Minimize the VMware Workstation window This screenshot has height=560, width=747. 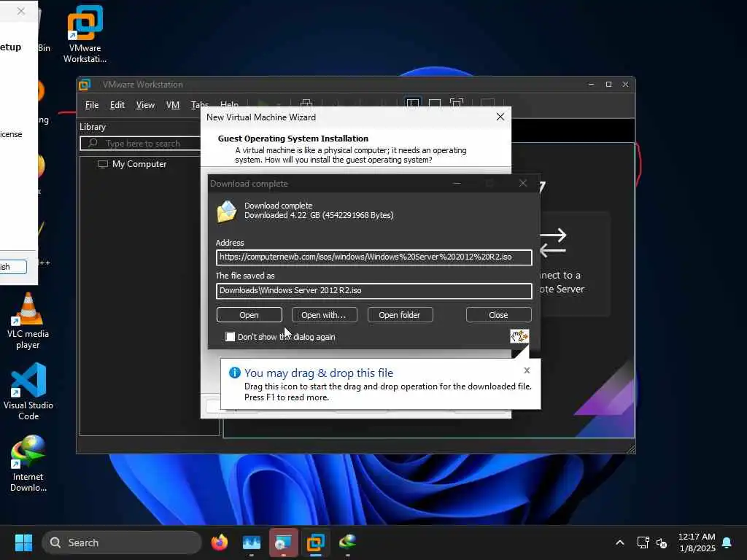591,85
